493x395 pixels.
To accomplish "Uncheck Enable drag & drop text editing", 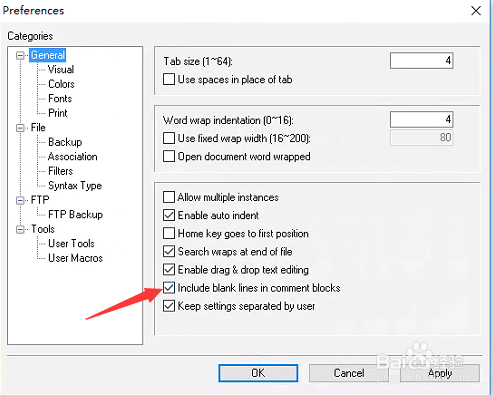I will pyautogui.click(x=169, y=269).
